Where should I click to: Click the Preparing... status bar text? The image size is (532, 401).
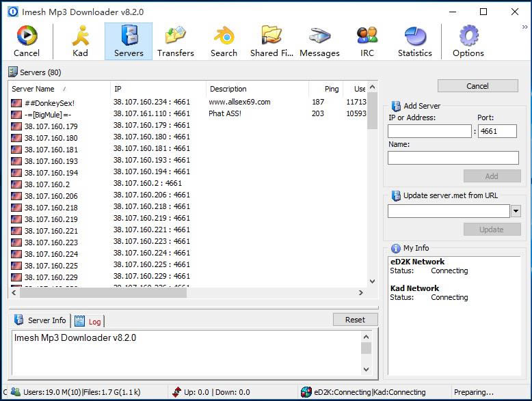coord(474,392)
